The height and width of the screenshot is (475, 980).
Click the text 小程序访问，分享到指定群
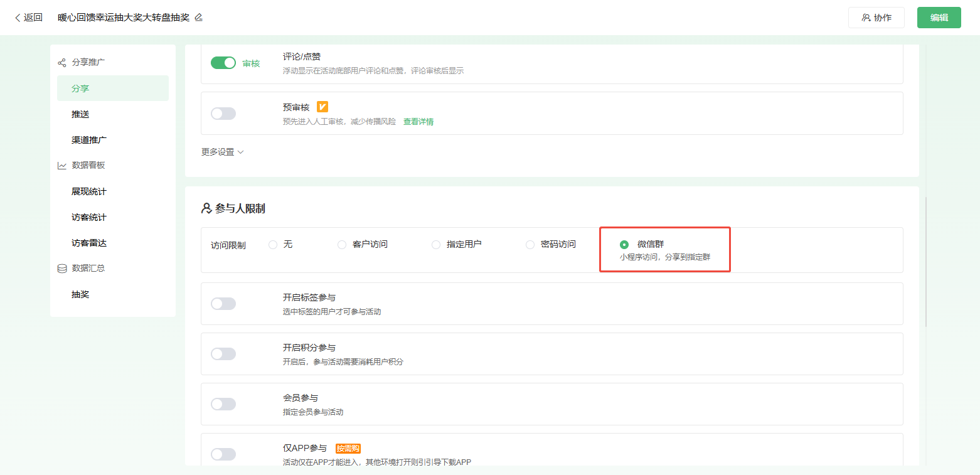tap(665, 257)
